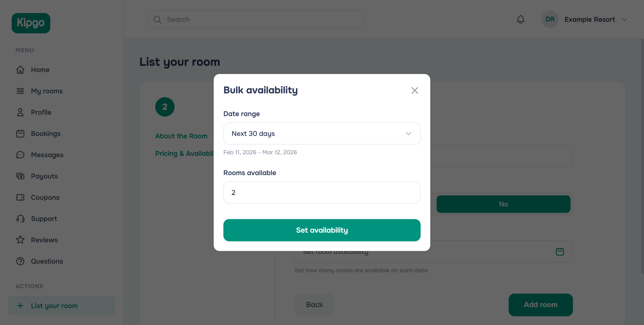Click the calendar icon beside Set room availability
The height and width of the screenshot is (325, 644).
[559, 251]
